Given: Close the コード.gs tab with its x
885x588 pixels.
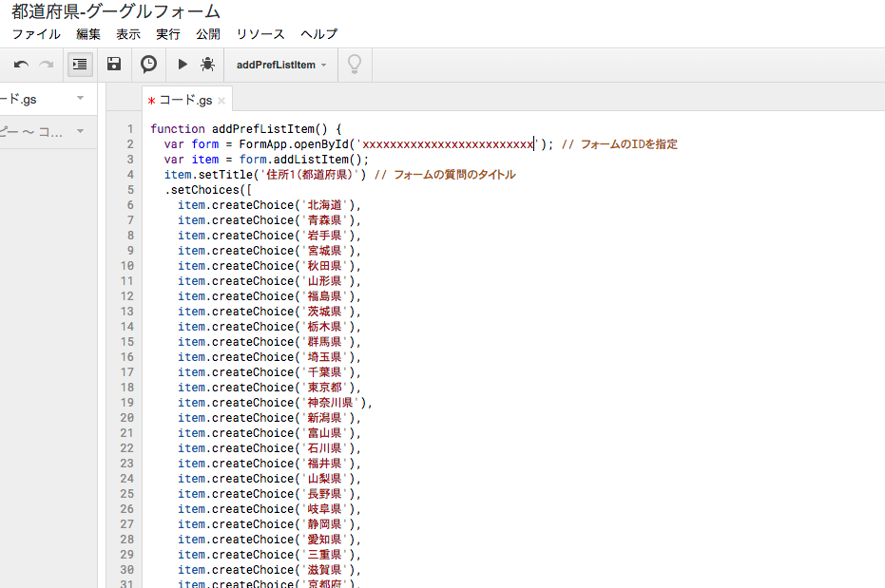Looking at the screenshot, I should 221,98.
